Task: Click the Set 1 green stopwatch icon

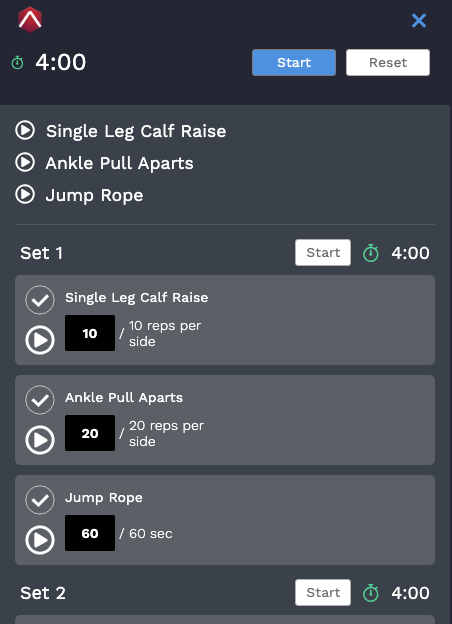Action: [x=371, y=253]
